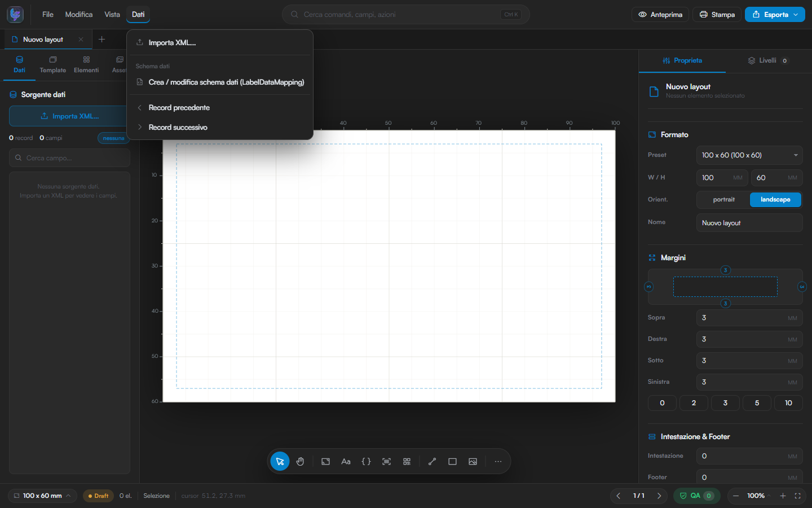The width and height of the screenshot is (812, 508).
Task: Switch to the Livelli tab
Action: [767, 60]
